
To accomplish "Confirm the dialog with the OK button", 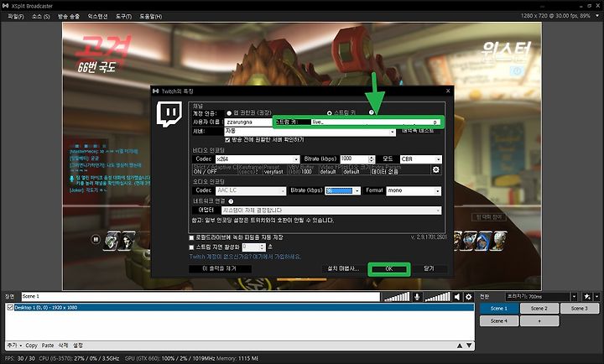I will click(x=389, y=269).
